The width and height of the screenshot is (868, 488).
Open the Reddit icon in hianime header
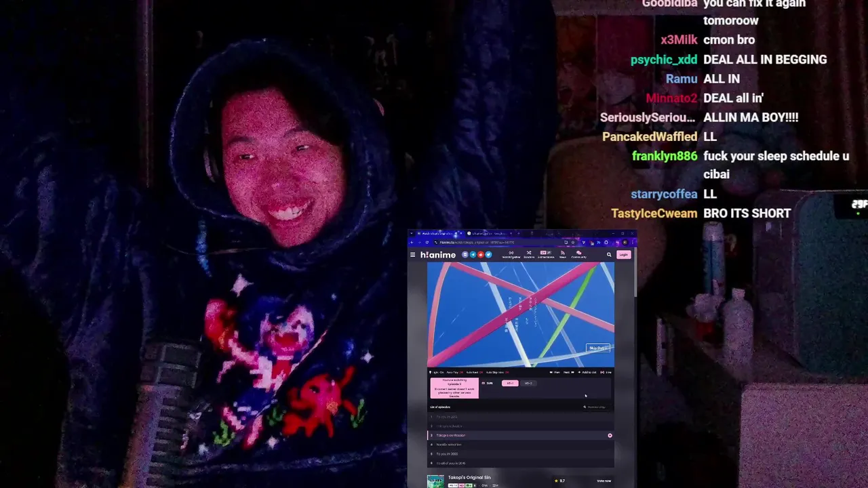click(x=480, y=255)
